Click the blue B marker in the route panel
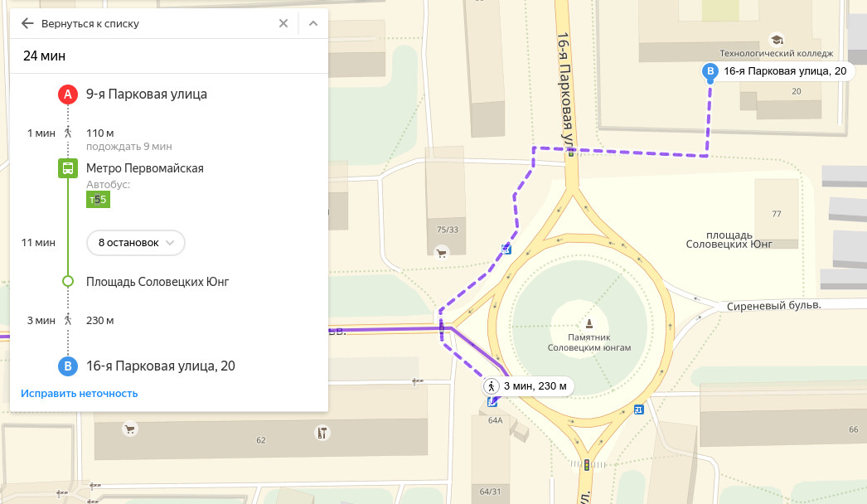This screenshot has height=504, width=867. click(x=68, y=366)
